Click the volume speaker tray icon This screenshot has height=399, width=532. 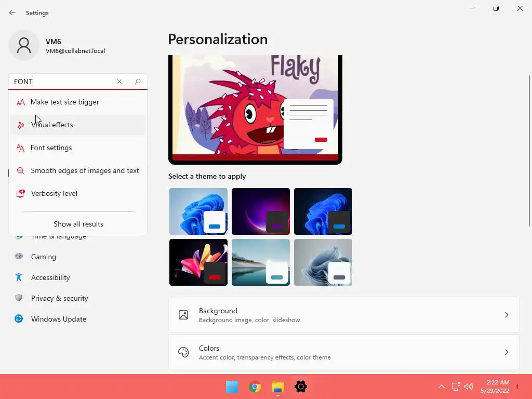click(x=469, y=387)
